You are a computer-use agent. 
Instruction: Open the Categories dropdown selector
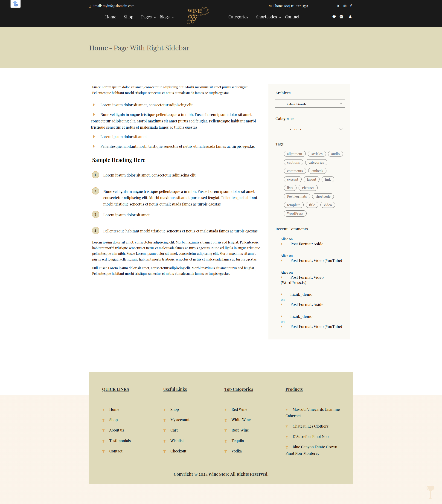pos(310,129)
